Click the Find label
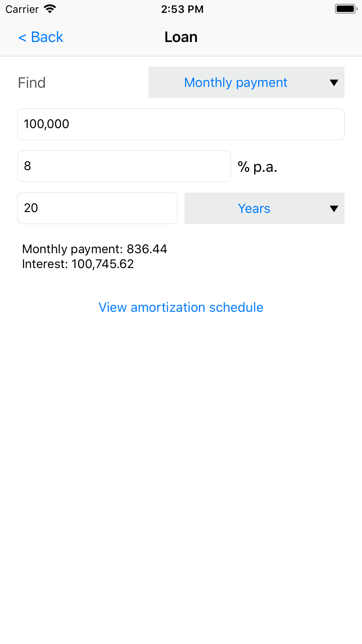This screenshot has width=362, height=644. [x=31, y=83]
